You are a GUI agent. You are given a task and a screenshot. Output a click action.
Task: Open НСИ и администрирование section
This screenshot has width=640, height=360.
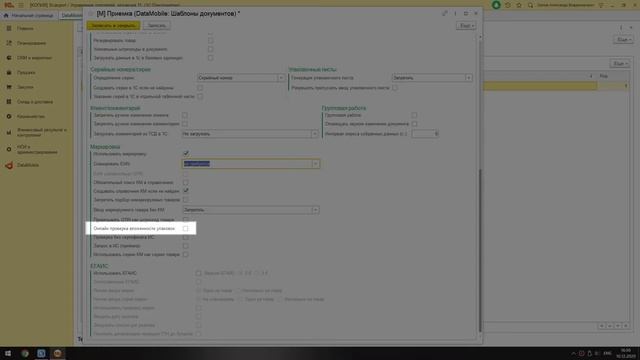tap(37, 149)
